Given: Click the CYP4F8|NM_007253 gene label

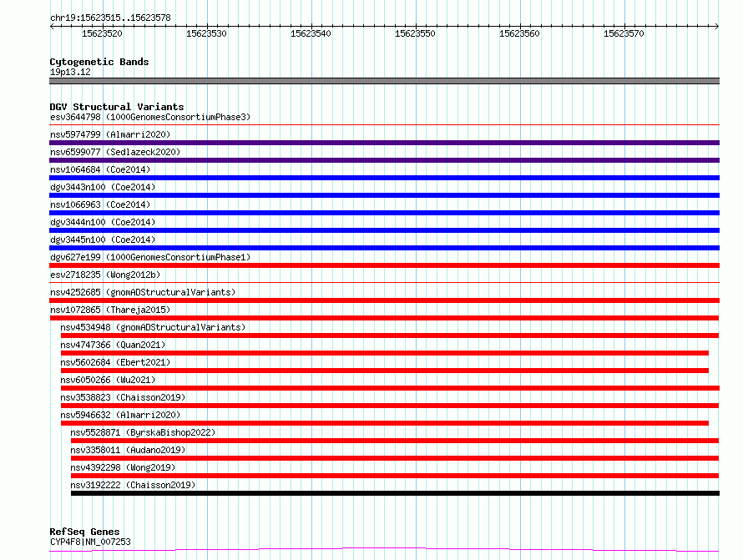Looking at the screenshot, I should 90,542.
